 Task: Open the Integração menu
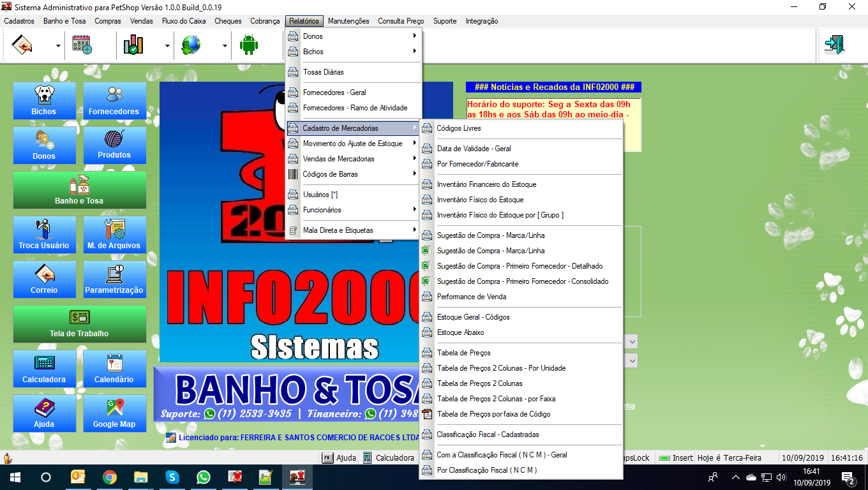482,21
